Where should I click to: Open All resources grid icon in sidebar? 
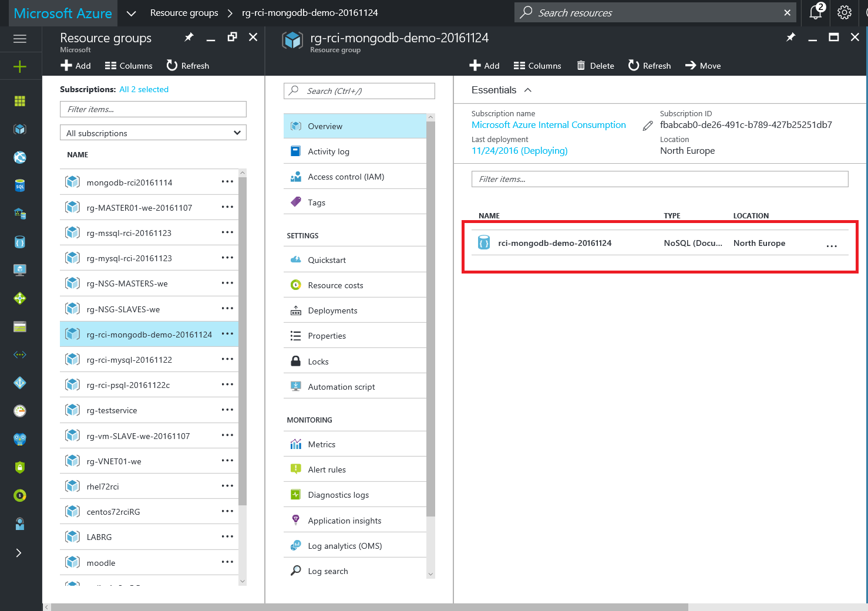click(x=20, y=101)
